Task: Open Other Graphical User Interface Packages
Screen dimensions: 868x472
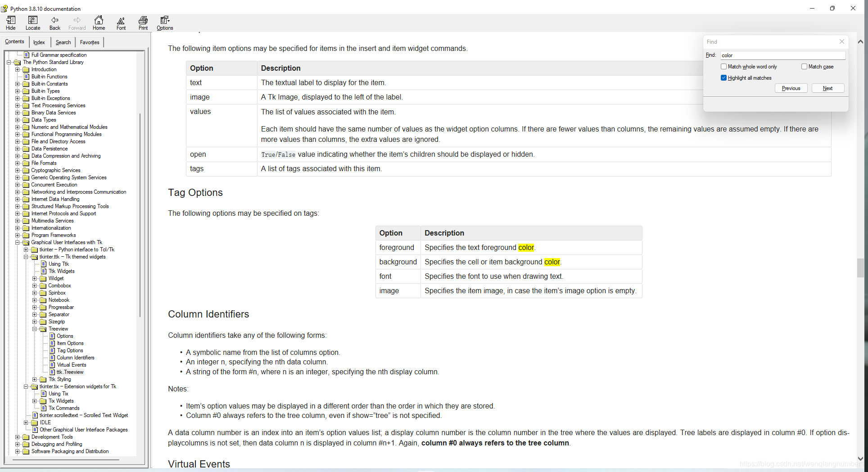Action: (84, 430)
